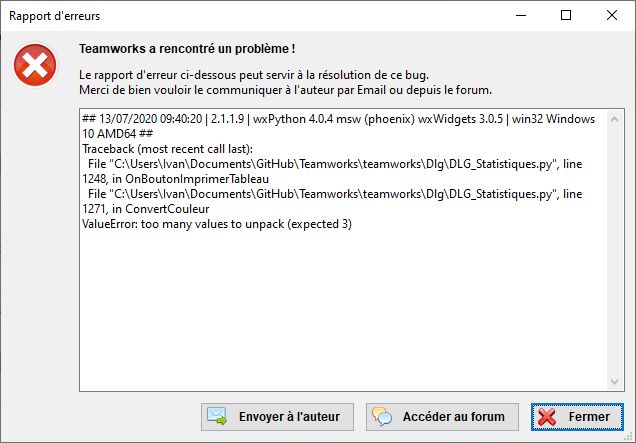
Task: Click the envelope icon on Envoyer button
Action: pos(217,416)
